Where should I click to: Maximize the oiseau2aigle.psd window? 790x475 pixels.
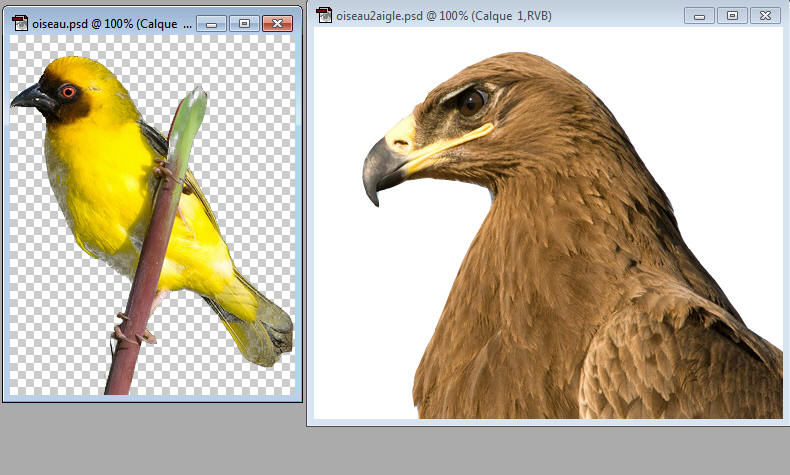[x=733, y=16]
